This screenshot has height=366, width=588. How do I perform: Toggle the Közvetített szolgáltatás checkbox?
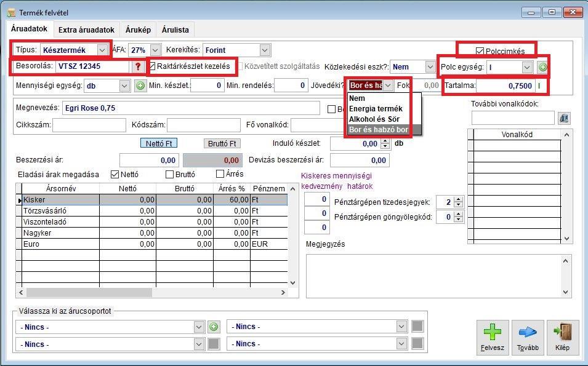pos(240,66)
